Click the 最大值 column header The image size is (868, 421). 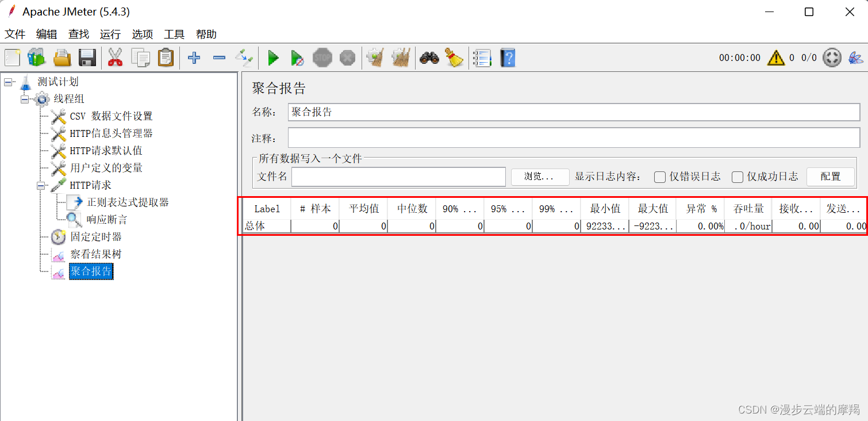[x=652, y=209]
